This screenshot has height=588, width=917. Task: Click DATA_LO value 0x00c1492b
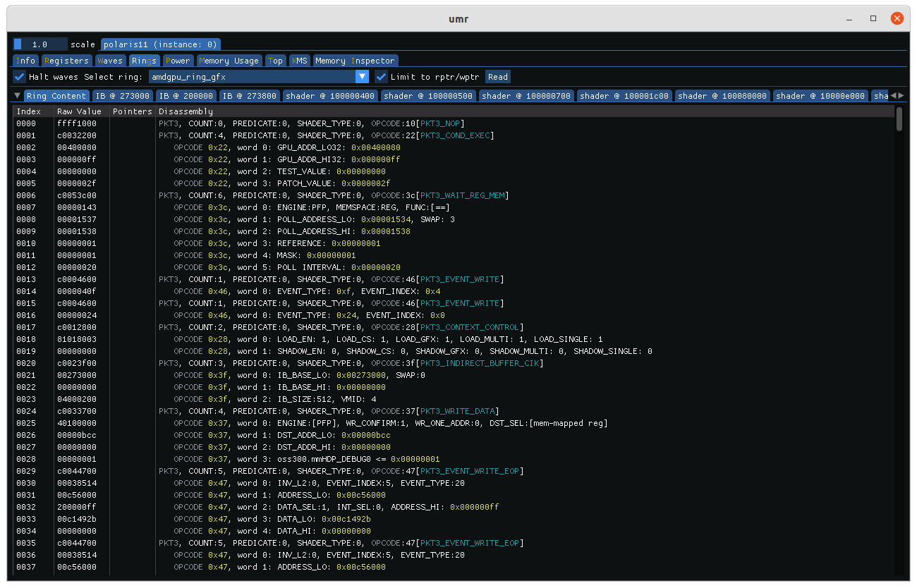coord(346,519)
